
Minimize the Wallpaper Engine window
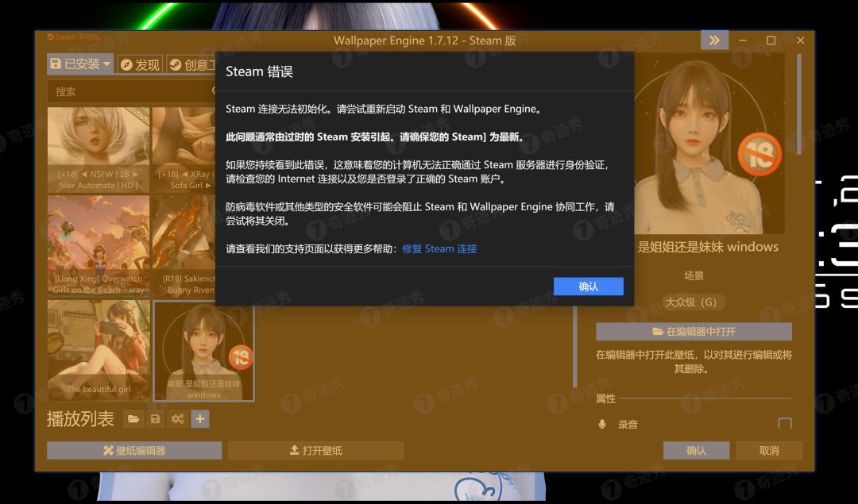[x=743, y=40]
